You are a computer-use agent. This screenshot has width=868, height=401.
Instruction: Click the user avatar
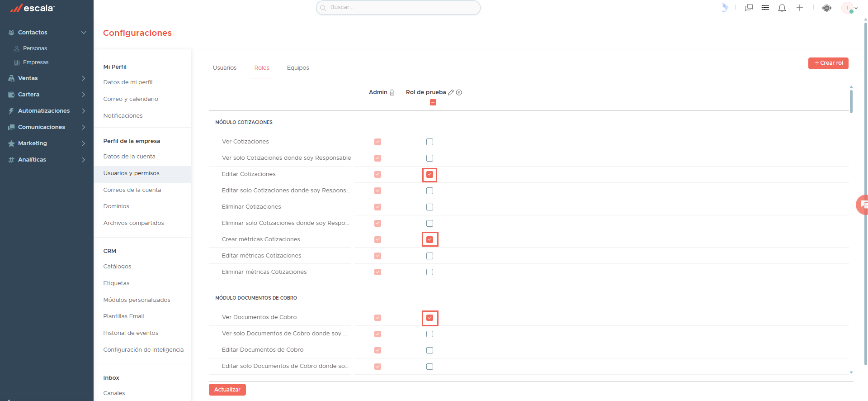(847, 8)
